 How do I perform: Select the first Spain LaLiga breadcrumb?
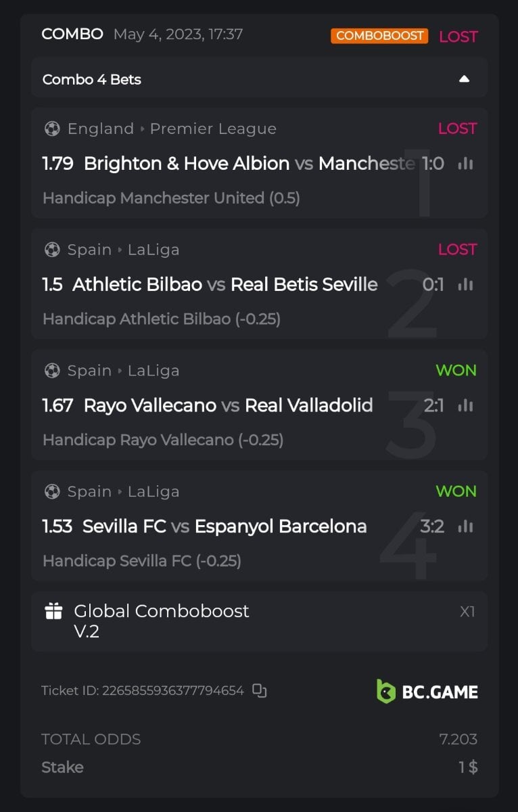[154, 250]
